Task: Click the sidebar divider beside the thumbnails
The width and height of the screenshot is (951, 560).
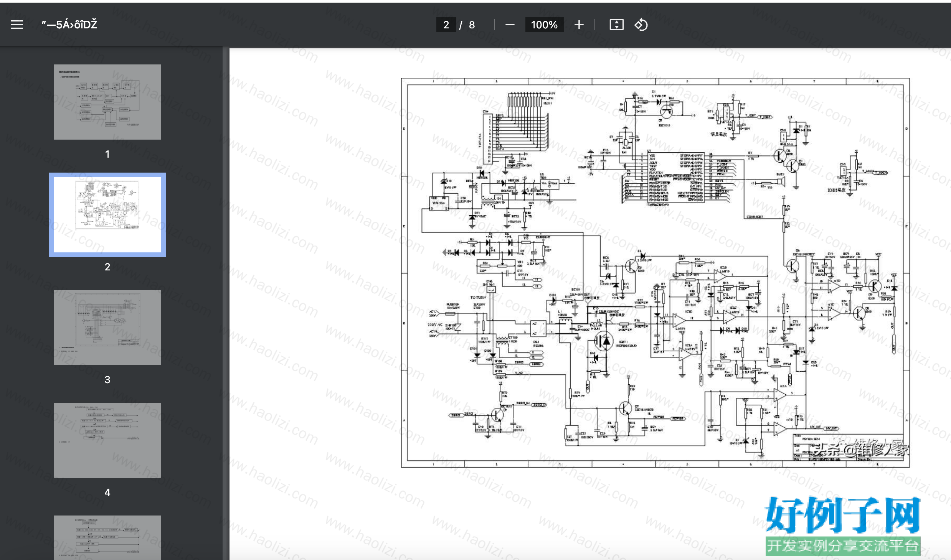Action: pyautogui.click(x=226, y=303)
